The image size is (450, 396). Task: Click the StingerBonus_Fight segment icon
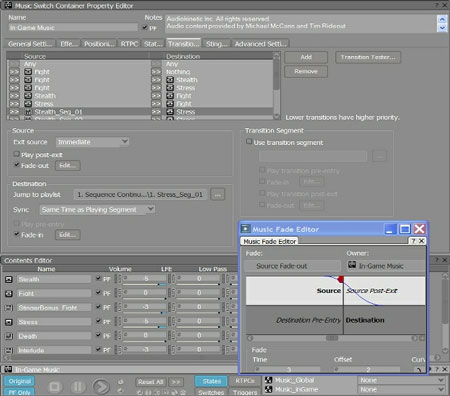(x=9, y=308)
